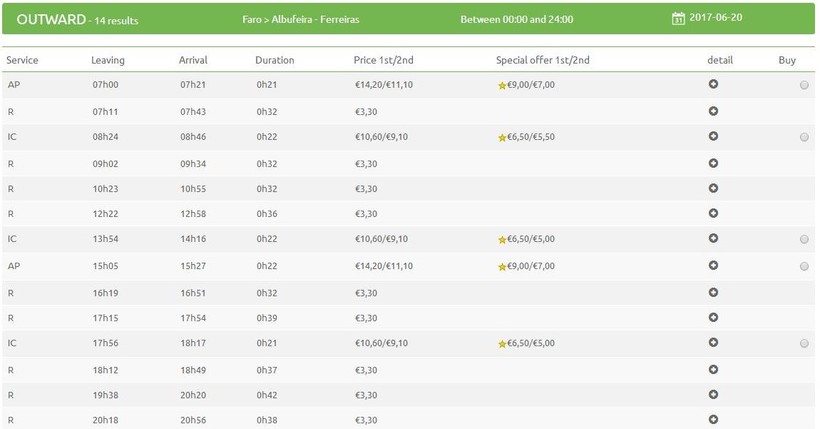Click the Leaving column header
Image resolution: width=820 pixels, height=429 pixels.
click(108, 61)
